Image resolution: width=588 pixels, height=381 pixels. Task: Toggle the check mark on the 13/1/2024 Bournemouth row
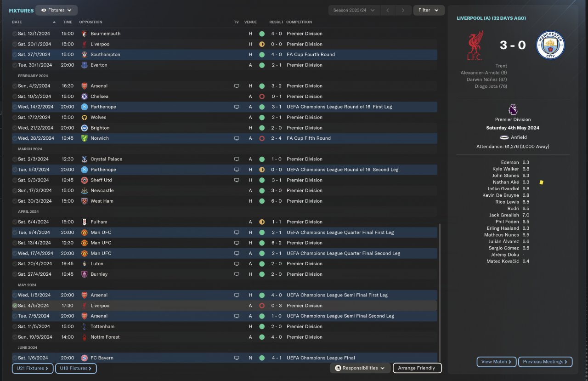click(15, 34)
